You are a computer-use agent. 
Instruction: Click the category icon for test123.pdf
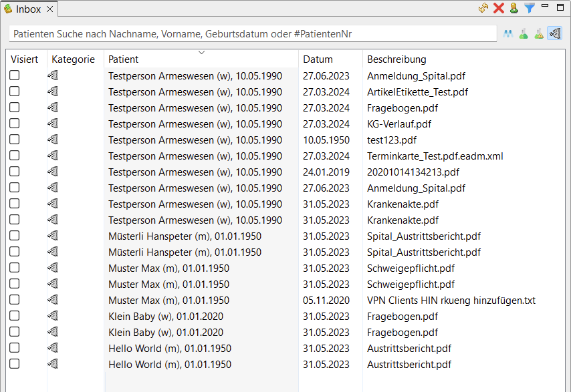[53, 140]
